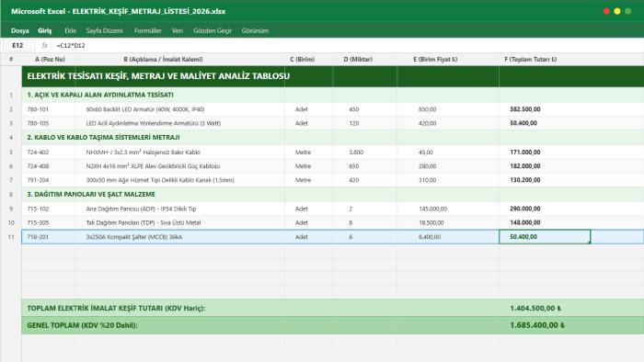
Task: Select unit price cell 280,00
Action: 427,166
